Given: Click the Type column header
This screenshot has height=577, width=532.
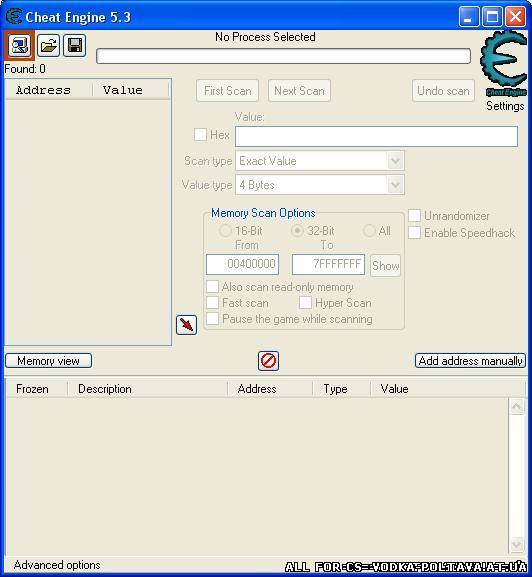Looking at the screenshot, I should point(341,389).
